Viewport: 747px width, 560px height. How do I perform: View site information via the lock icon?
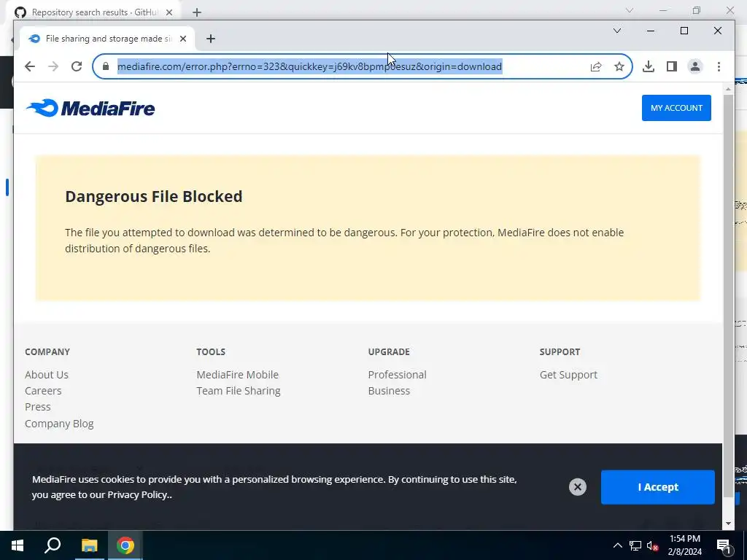pos(106,66)
